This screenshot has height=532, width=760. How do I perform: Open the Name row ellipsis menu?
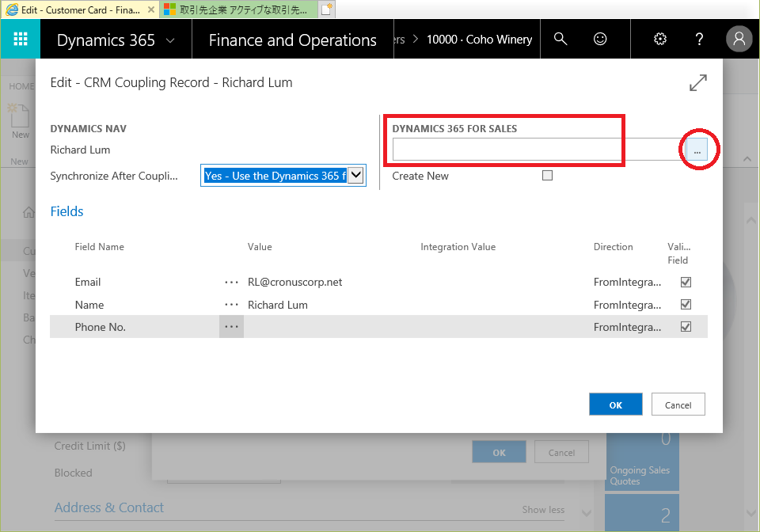coord(231,305)
